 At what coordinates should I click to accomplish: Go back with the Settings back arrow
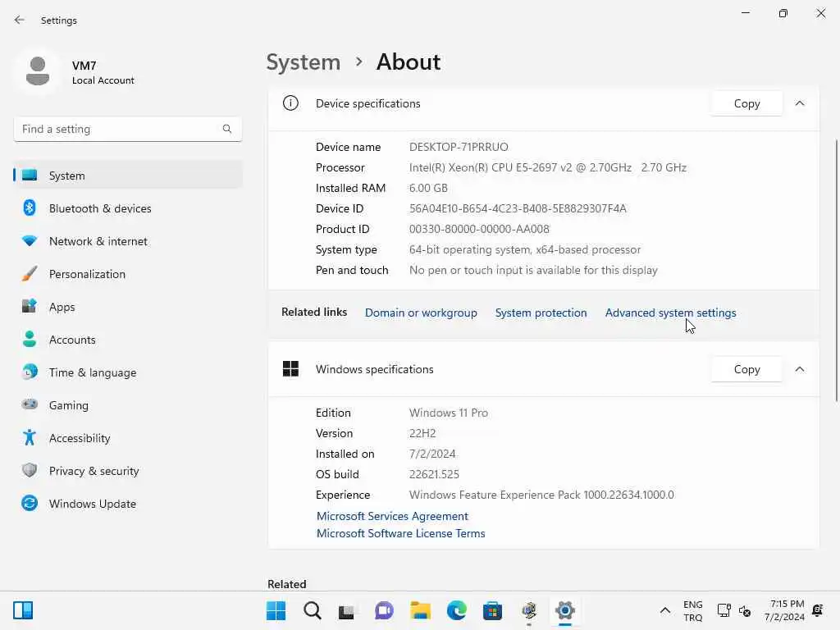20,20
